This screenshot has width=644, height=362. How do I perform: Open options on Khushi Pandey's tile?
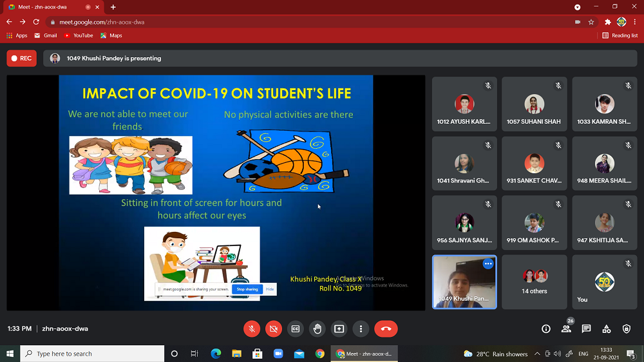point(488,264)
